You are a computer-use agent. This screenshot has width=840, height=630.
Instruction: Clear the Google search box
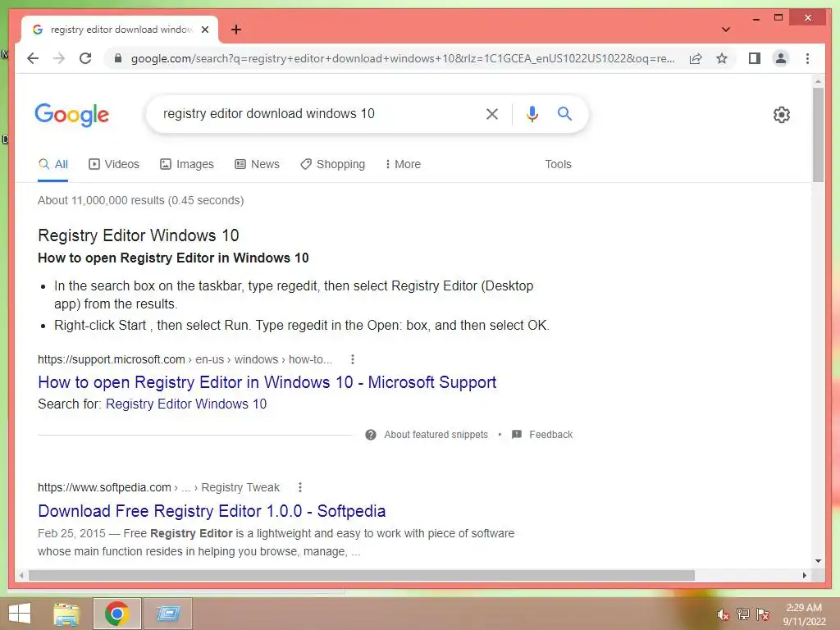tap(492, 113)
